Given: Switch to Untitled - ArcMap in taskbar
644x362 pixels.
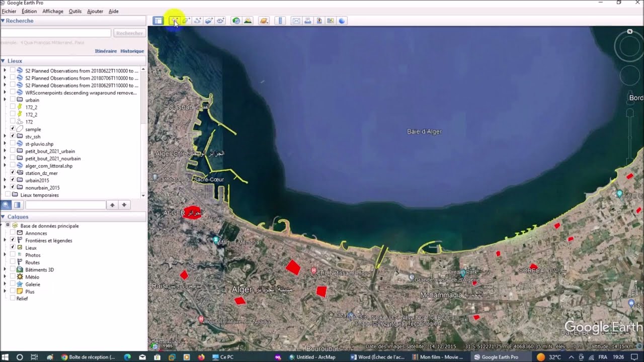Looking at the screenshot, I should [x=312, y=357].
